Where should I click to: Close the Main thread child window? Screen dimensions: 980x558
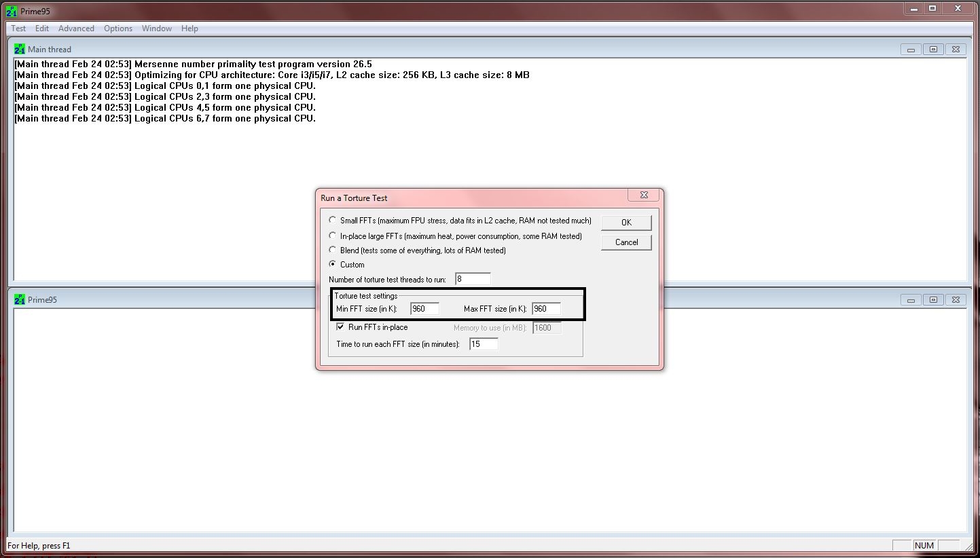(956, 50)
